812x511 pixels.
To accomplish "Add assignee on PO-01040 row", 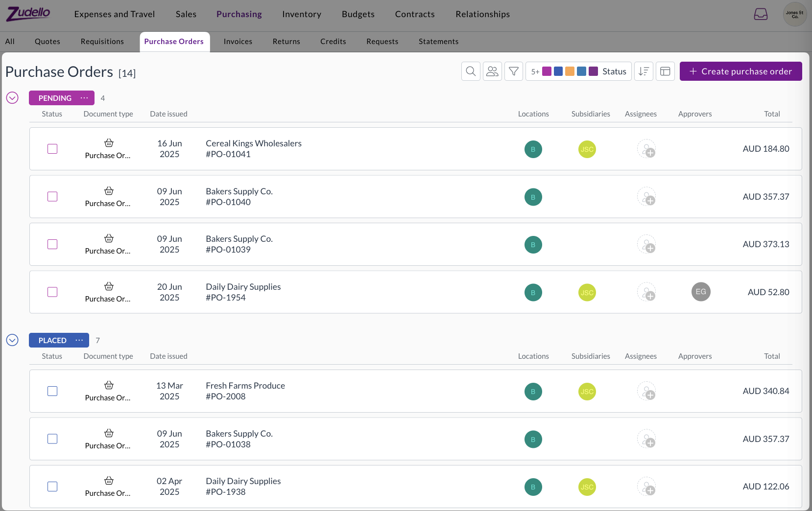I will coord(646,197).
